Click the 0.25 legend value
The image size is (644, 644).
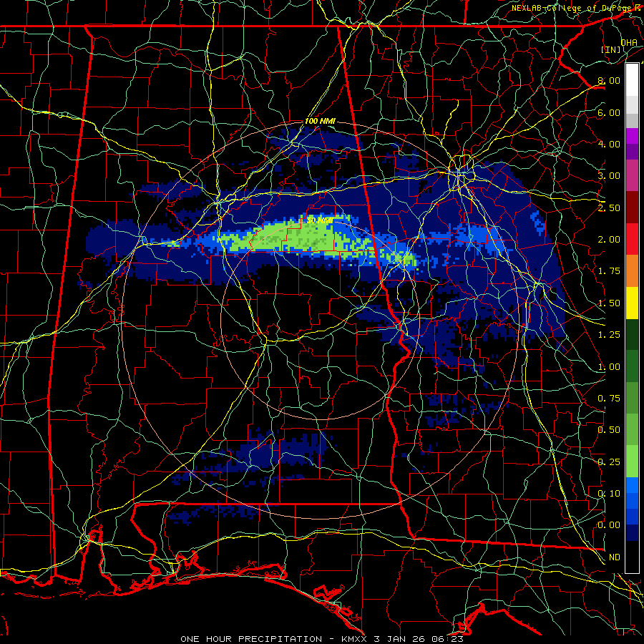click(x=609, y=462)
